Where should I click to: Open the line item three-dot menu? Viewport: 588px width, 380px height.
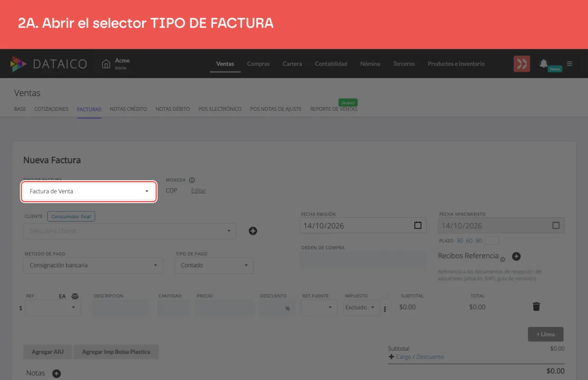click(385, 309)
